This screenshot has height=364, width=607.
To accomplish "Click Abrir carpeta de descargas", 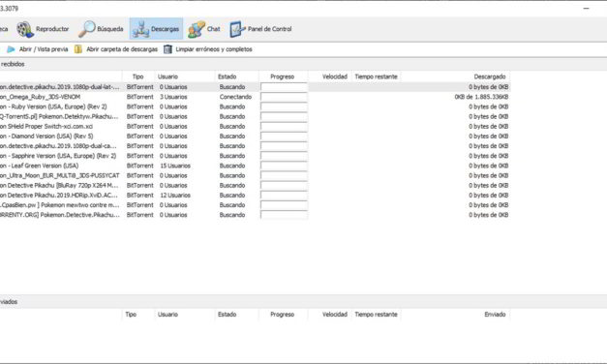I will click(x=116, y=49).
